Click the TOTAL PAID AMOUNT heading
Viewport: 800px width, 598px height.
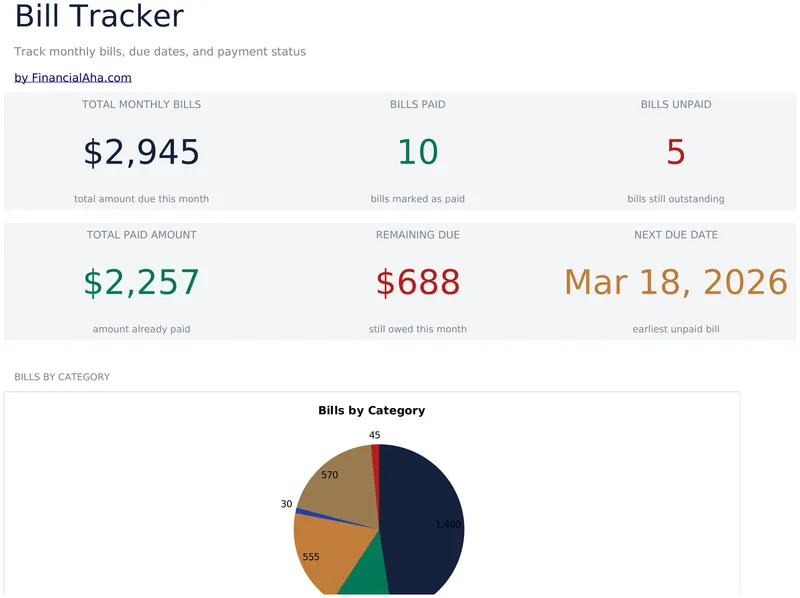pos(141,235)
